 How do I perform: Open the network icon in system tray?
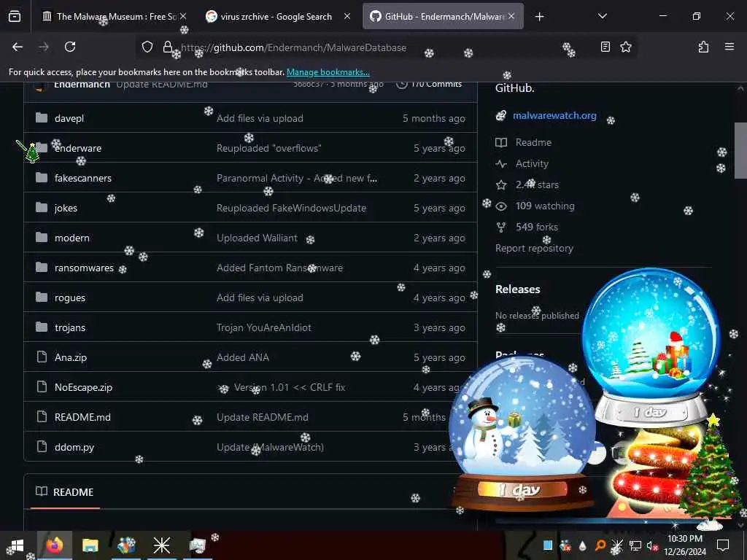pos(635,545)
